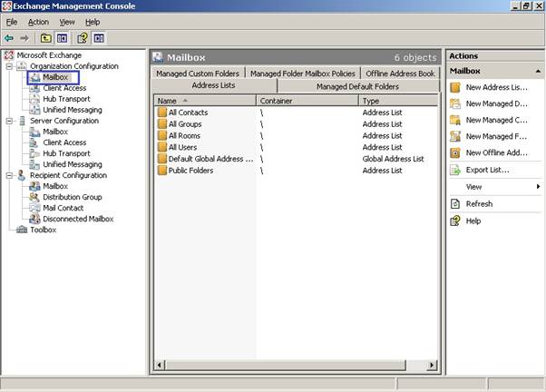Click the Forward arrow toolbar icon

(24, 38)
